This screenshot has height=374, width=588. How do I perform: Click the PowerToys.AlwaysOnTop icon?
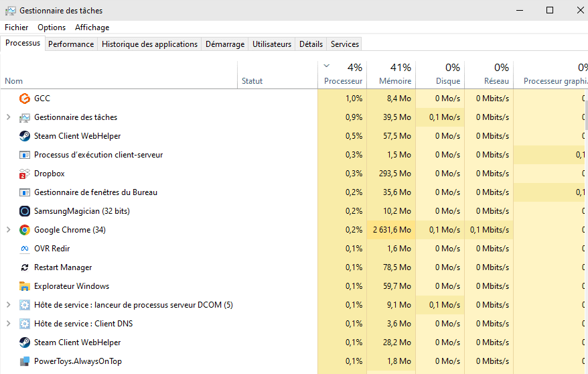pos(25,361)
